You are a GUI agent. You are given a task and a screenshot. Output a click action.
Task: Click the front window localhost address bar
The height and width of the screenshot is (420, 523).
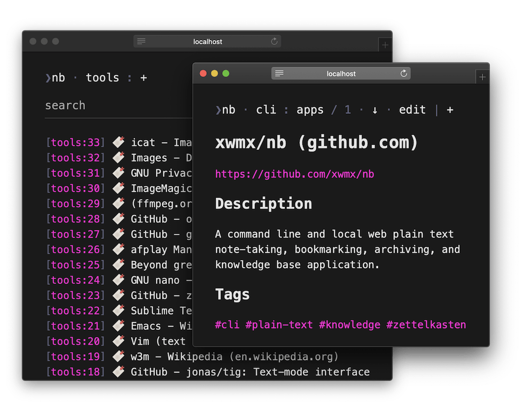pyautogui.click(x=341, y=74)
